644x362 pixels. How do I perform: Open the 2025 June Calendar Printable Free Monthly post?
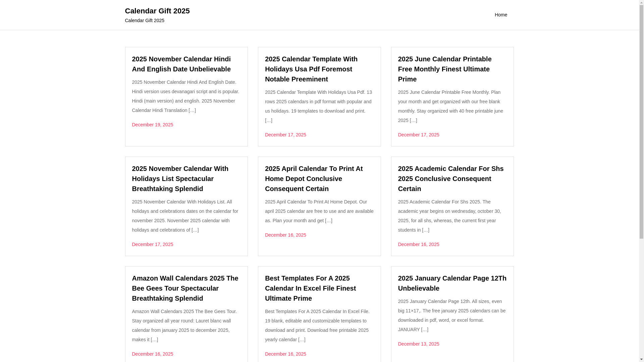pyautogui.click(x=445, y=69)
